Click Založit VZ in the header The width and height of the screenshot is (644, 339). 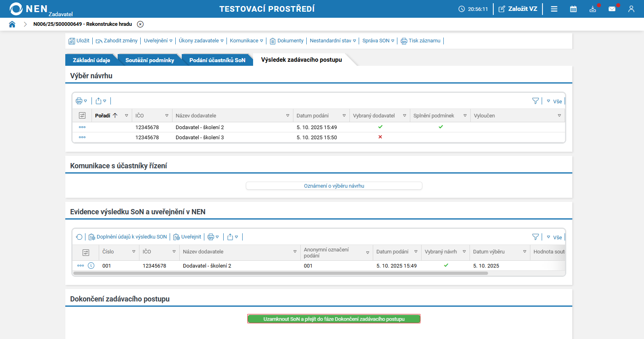click(x=518, y=9)
